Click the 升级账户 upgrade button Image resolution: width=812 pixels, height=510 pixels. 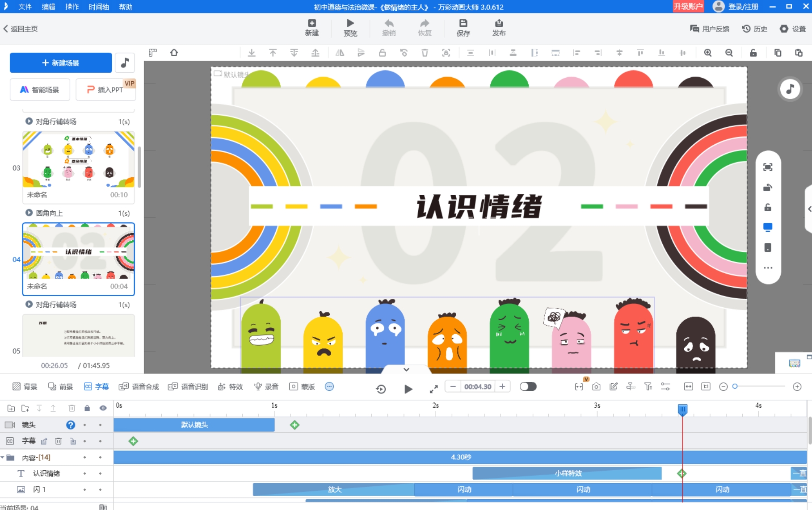click(x=688, y=6)
